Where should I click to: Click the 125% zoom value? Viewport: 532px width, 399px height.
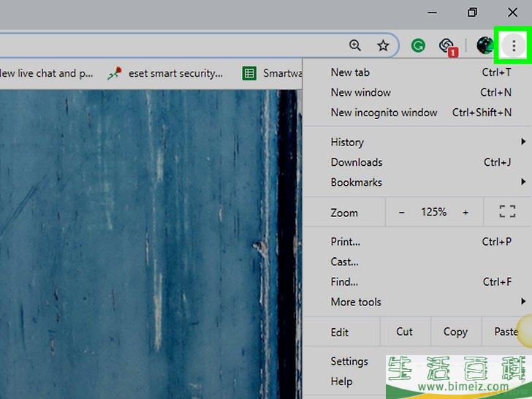[x=433, y=212]
